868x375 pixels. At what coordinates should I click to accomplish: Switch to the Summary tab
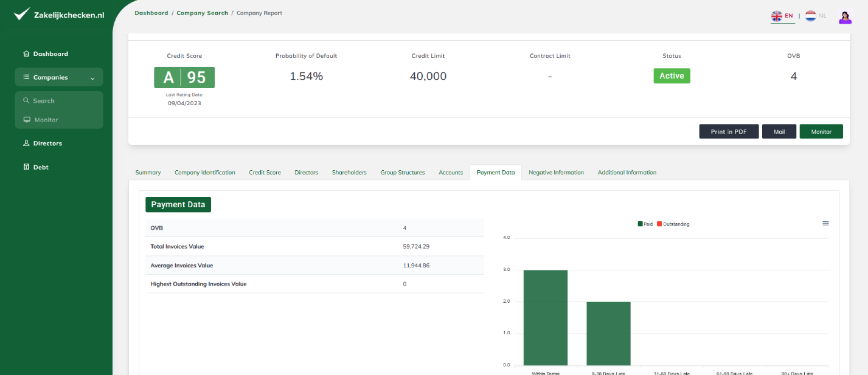(148, 173)
